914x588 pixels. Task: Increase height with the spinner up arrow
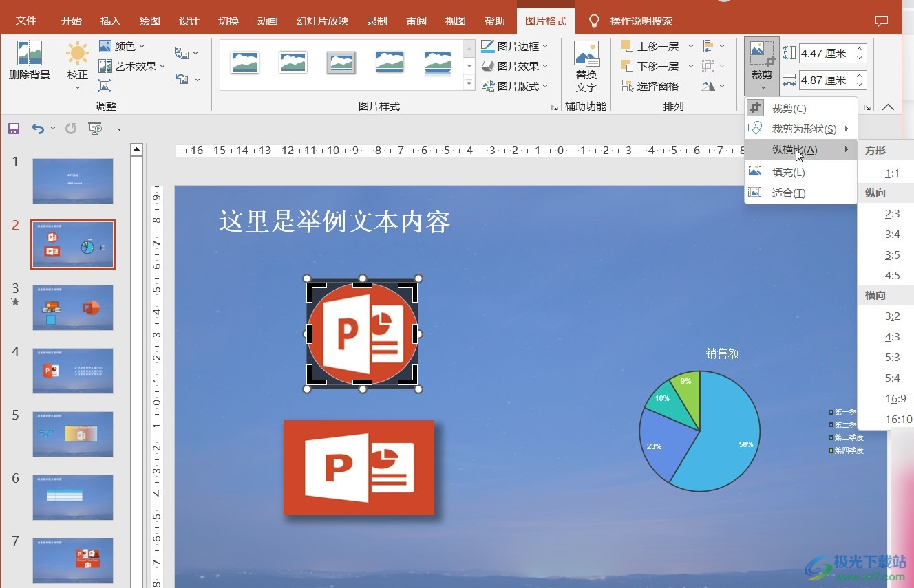tap(860, 49)
